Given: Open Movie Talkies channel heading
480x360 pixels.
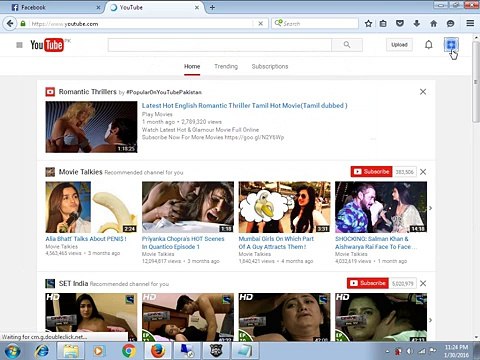Looking at the screenshot, I should pos(80,172).
